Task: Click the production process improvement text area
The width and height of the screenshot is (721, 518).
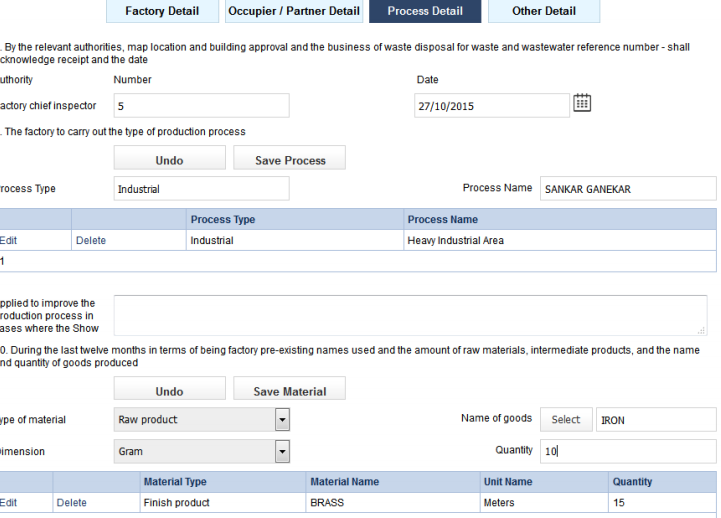Action: click(410, 315)
